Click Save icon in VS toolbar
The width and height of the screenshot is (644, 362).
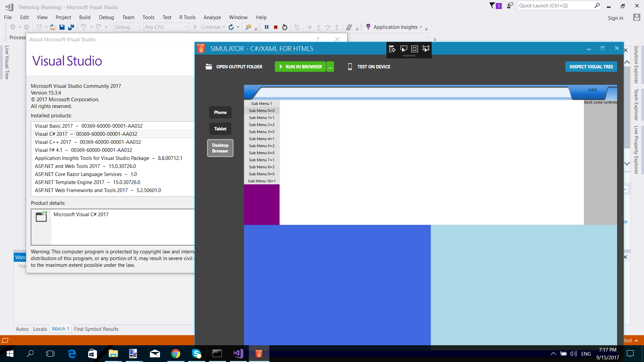point(62,27)
